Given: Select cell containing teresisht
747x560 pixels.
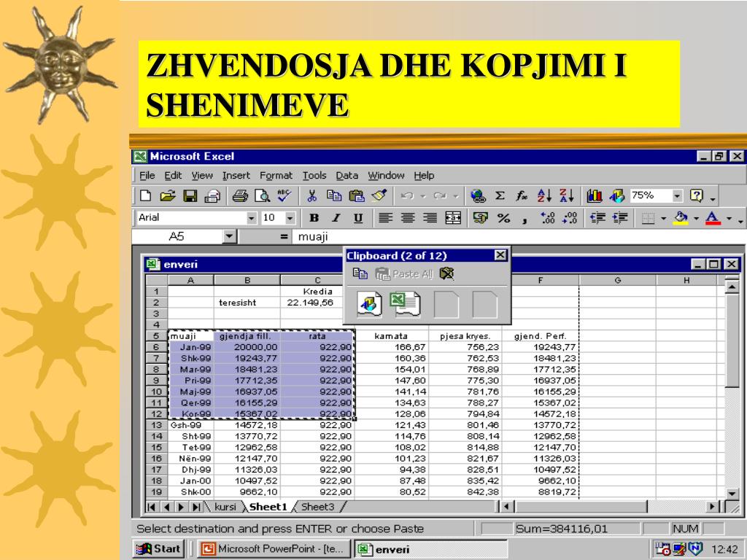Looking at the screenshot, I should (247, 303).
